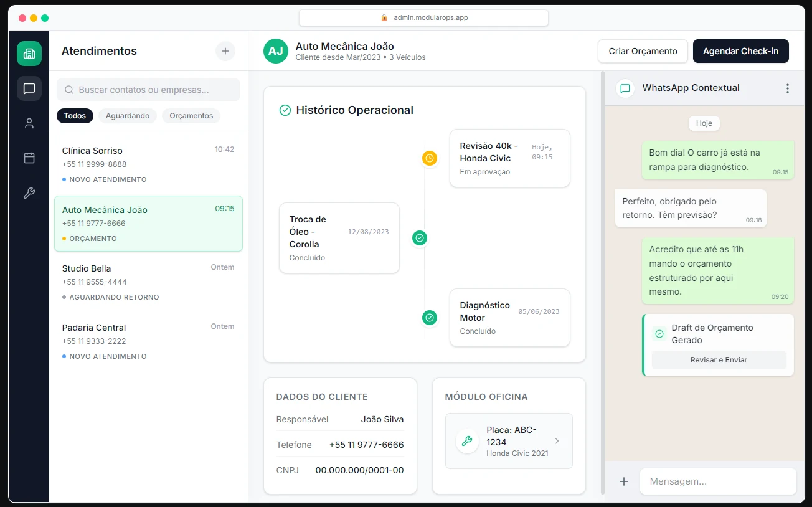Click the green timeline marker for Troca de Óleo
This screenshot has height=507, width=812.
420,238
